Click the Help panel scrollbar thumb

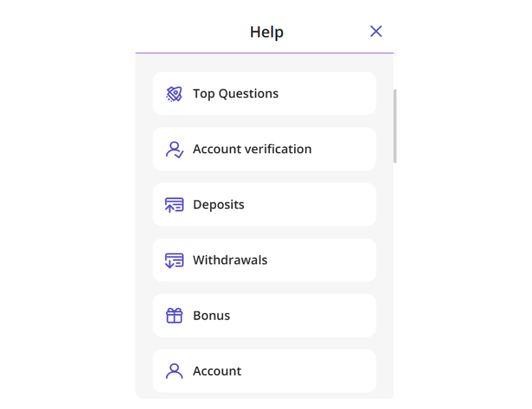coord(395,126)
